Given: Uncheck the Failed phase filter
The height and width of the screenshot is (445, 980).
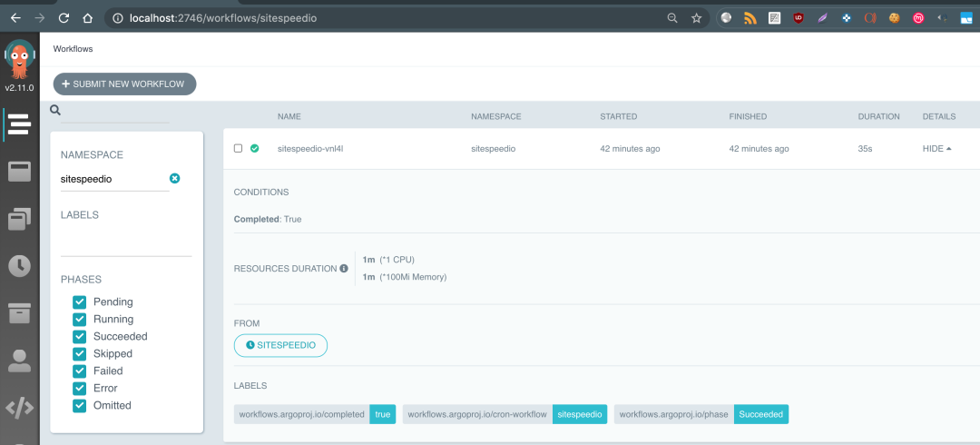Looking at the screenshot, I should pyautogui.click(x=79, y=371).
